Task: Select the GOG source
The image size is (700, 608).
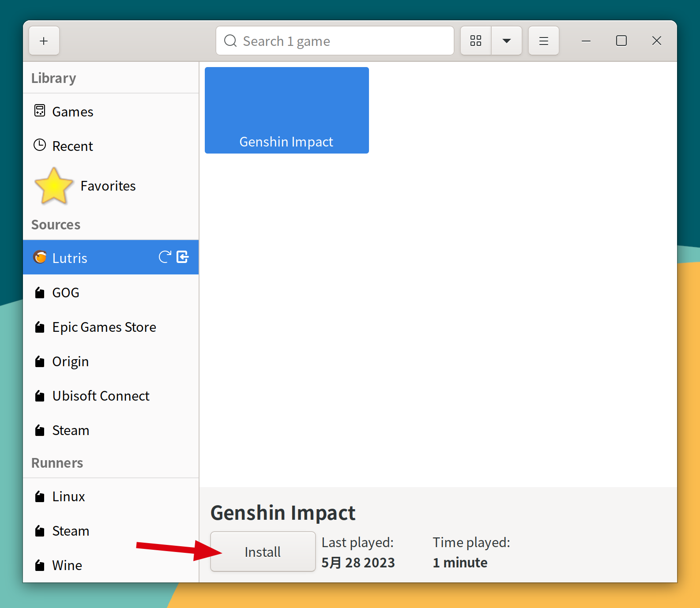Action: click(111, 293)
